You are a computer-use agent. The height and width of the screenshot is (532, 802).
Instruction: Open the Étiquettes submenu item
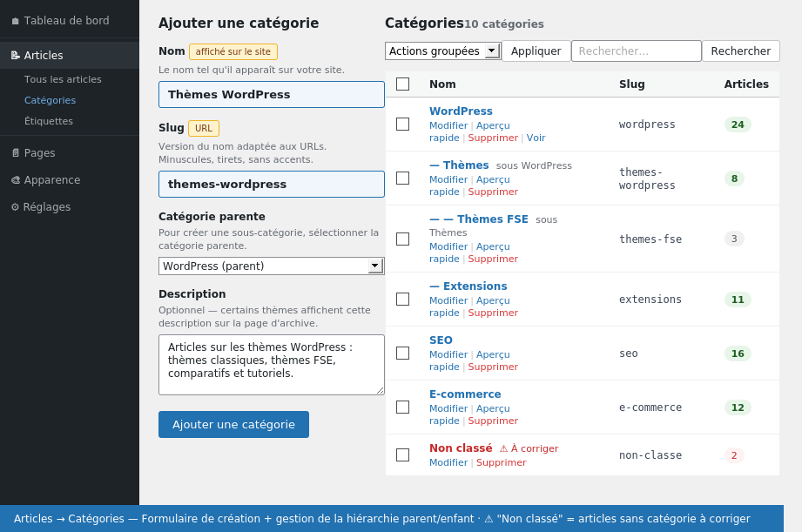tap(49, 121)
